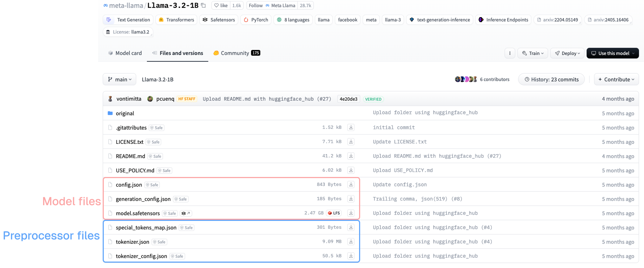Click the 4e20de3 commit hash
This screenshot has height=268, width=644.
click(x=348, y=99)
